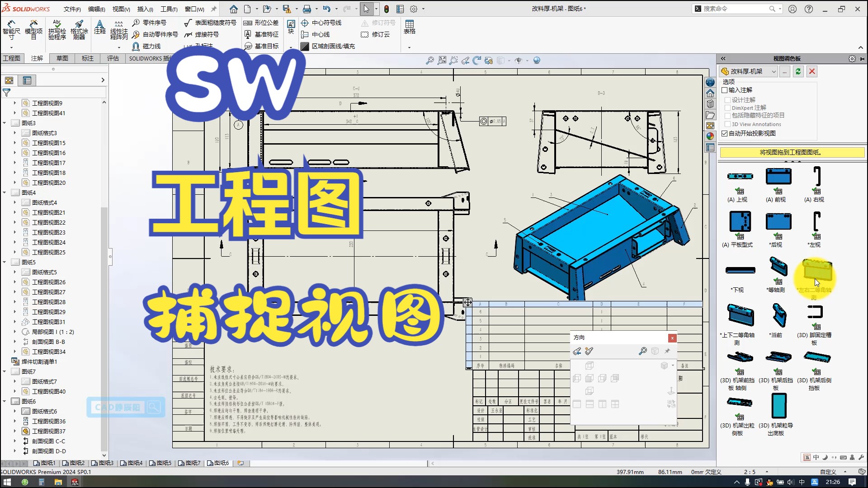Switch to the 草图 ribbon tab
868x488 pixels.
tap(62, 58)
